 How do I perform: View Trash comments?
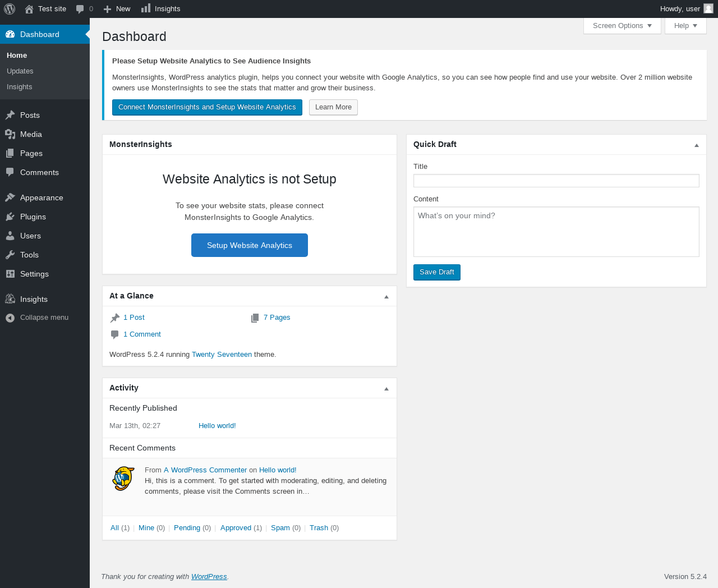(319, 528)
